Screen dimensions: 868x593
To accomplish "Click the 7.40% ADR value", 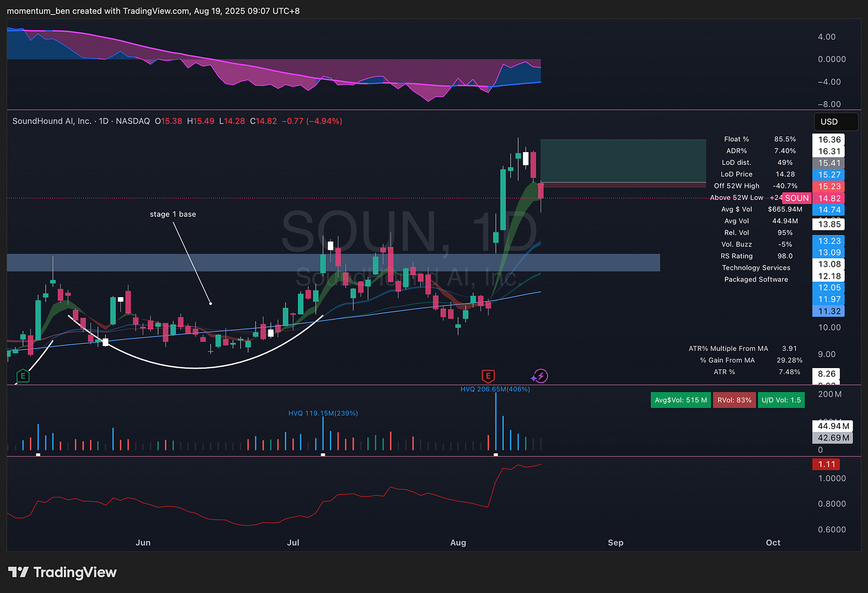I will (x=785, y=151).
